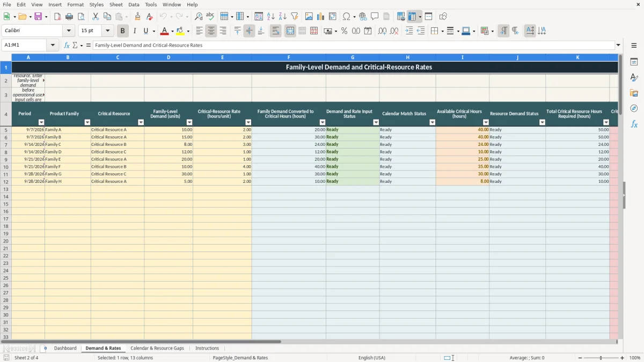The width and height of the screenshot is (644, 362).
Task: Format as percent
Action: pos(344,31)
